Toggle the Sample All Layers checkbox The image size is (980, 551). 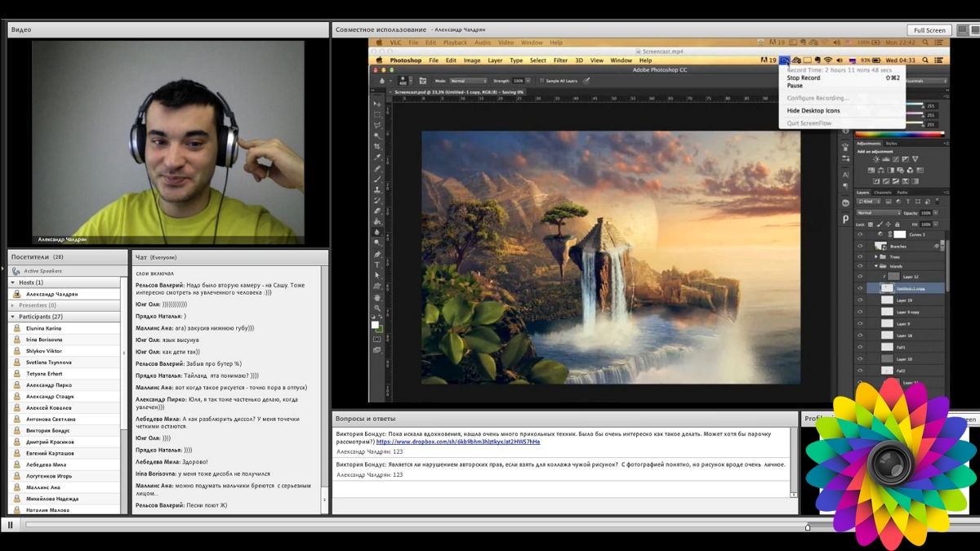click(x=541, y=81)
